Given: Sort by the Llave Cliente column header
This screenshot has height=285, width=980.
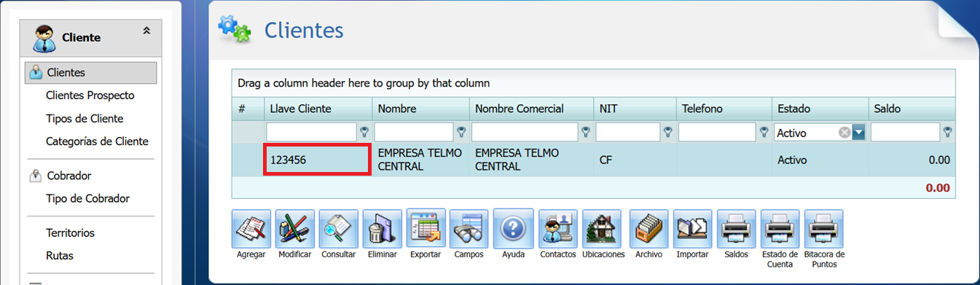Looking at the screenshot, I should [x=318, y=109].
